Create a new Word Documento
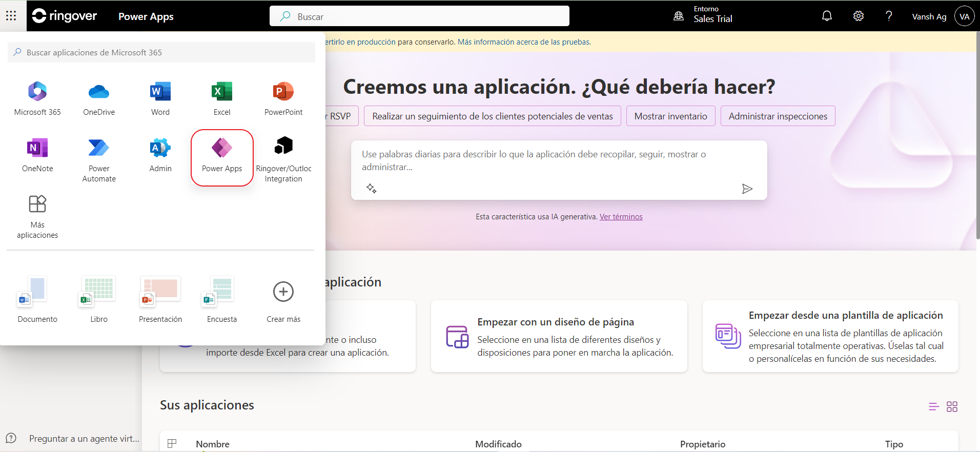Image resolution: width=980 pixels, height=452 pixels. pos(37,299)
